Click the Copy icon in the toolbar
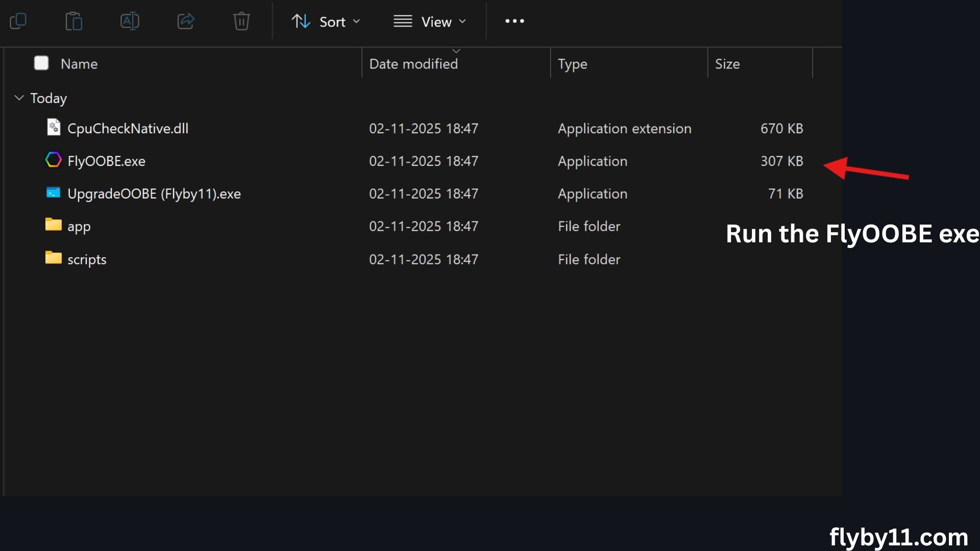This screenshot has width=980, height=551. coord(18,21)
